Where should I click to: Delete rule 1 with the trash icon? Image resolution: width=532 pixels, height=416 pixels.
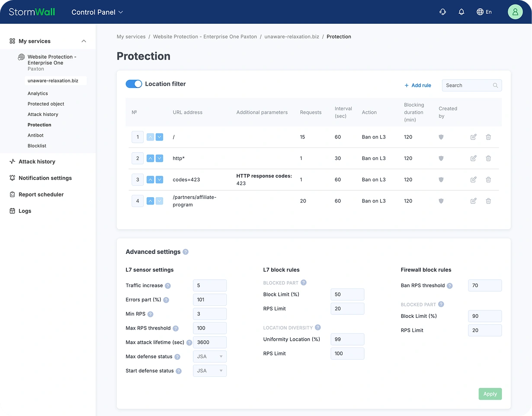[488, 137]
